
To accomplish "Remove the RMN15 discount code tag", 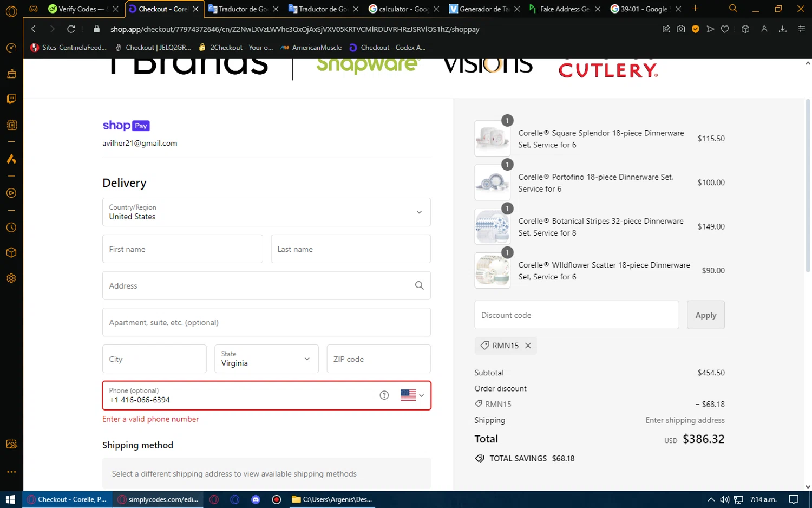I will (528, 346).
